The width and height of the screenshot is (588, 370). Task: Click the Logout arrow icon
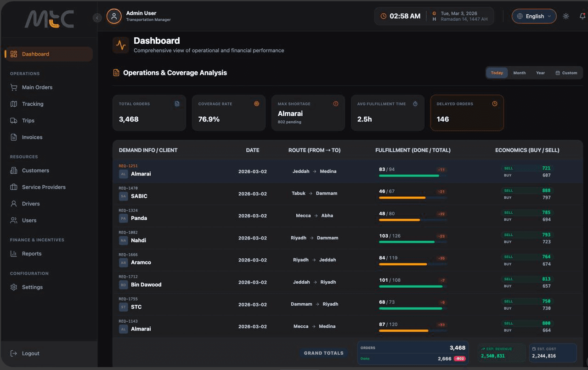pyautogui.click(x=14, y=353)
